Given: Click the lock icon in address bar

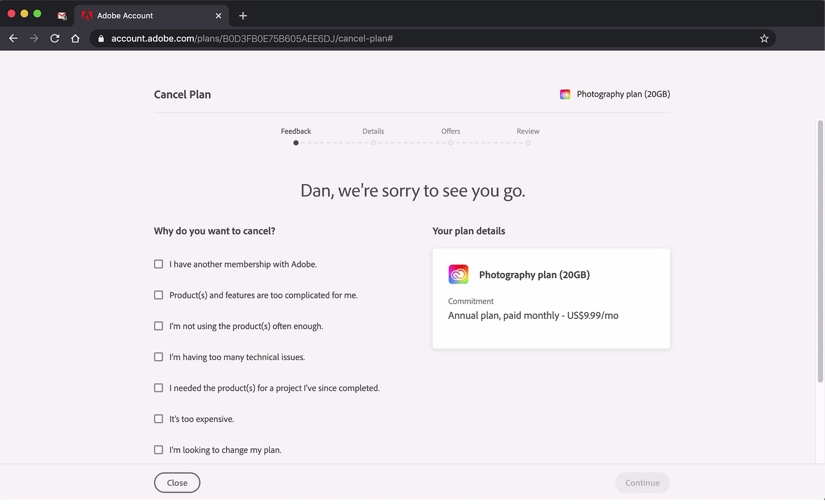Looking at the screenshot, I should (x=101, y=39).
